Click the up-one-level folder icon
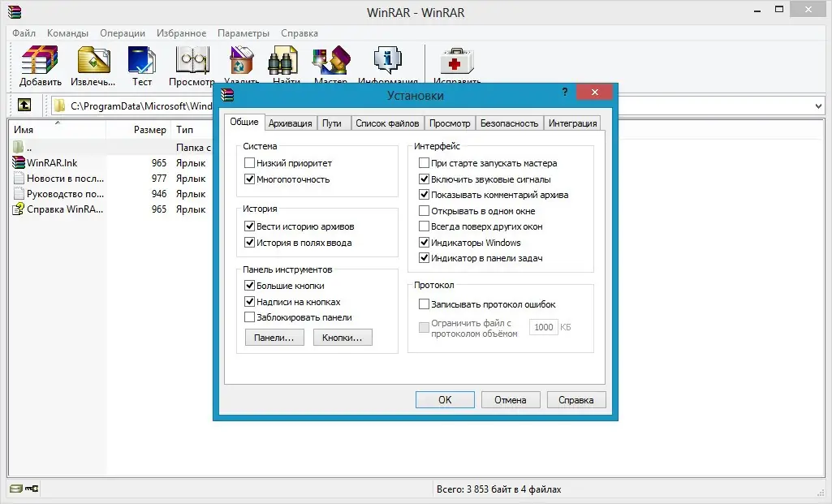The width and height of the screenshot is (832, 504). 24,106
